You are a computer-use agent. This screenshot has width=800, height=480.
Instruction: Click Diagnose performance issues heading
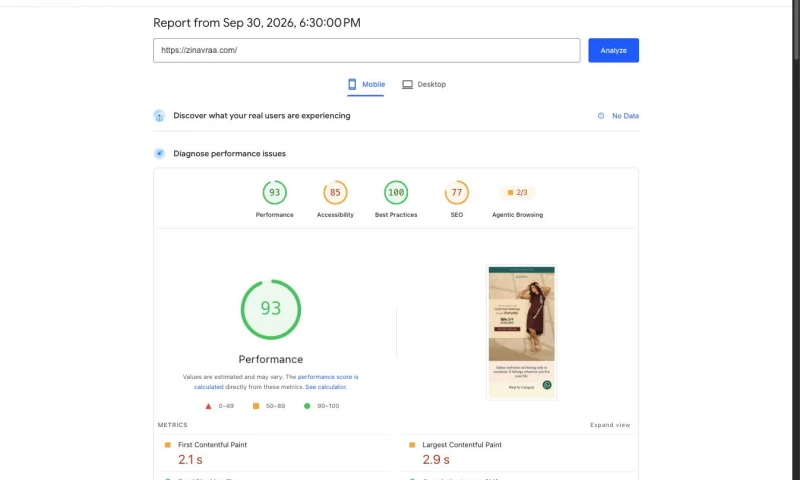click(x=230, y=154)
